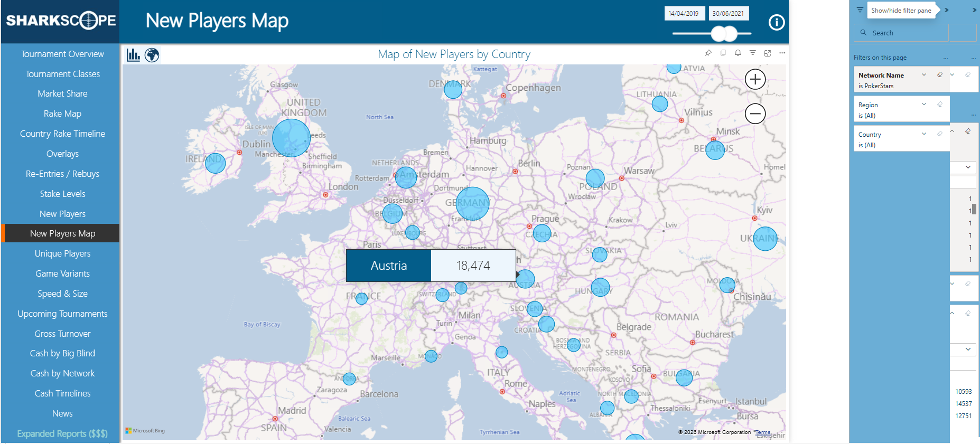Go to Stake Levels page
The image size is (980, 444).
click(x=62, y=194)
